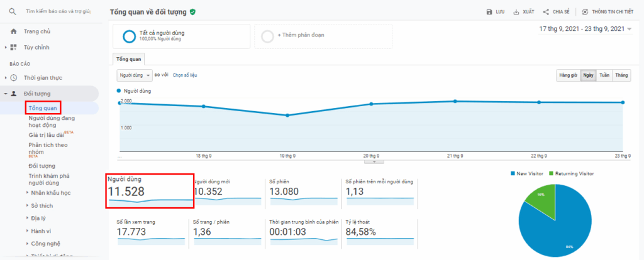This screenshot has height=260, width=644.
Task: Share report via CHIA SẺ icon
Action: click(x=547, y=12)
